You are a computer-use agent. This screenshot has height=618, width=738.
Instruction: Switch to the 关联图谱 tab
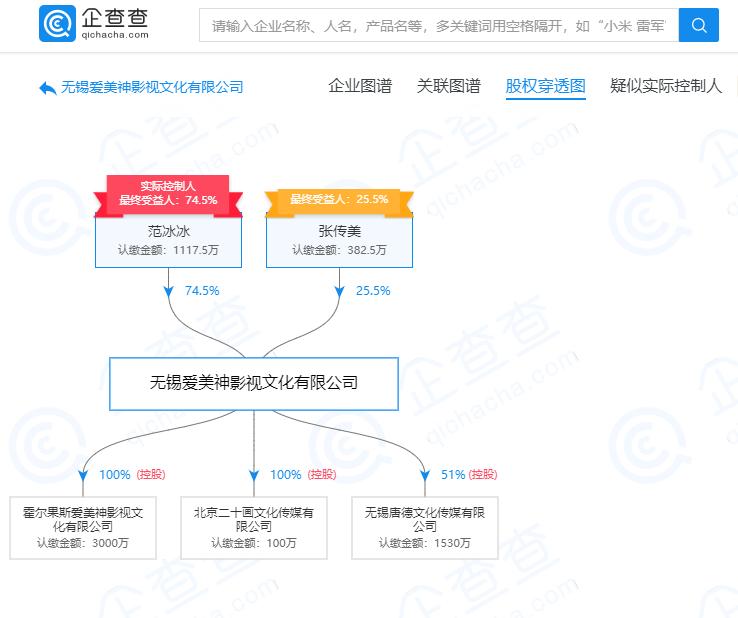click(449, 86)
